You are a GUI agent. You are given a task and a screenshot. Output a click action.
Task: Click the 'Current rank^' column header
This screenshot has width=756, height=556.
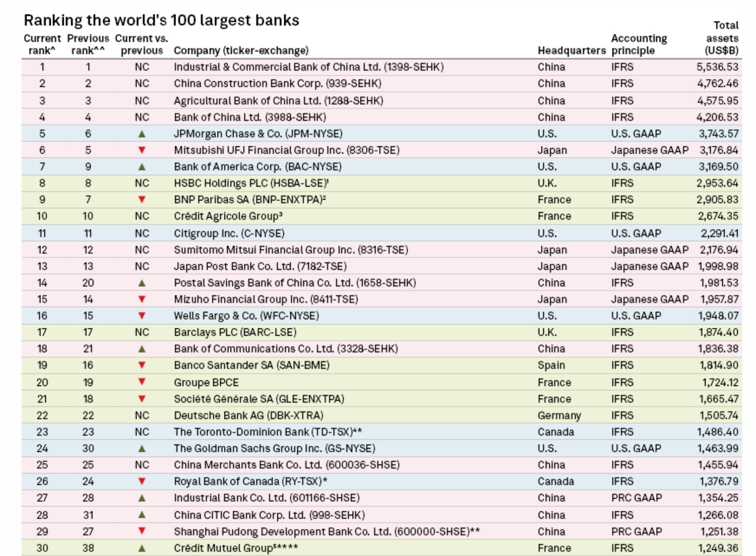click(x=42, y=44)
